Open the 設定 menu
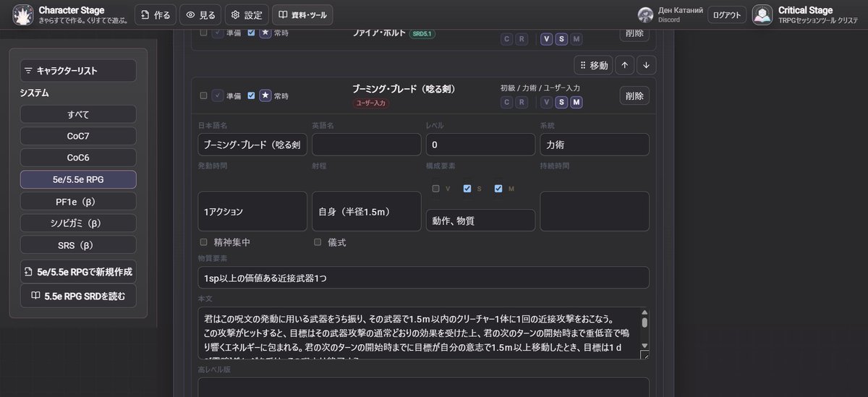The height and width of the screenshot is (397, 868). pos(246,15)
